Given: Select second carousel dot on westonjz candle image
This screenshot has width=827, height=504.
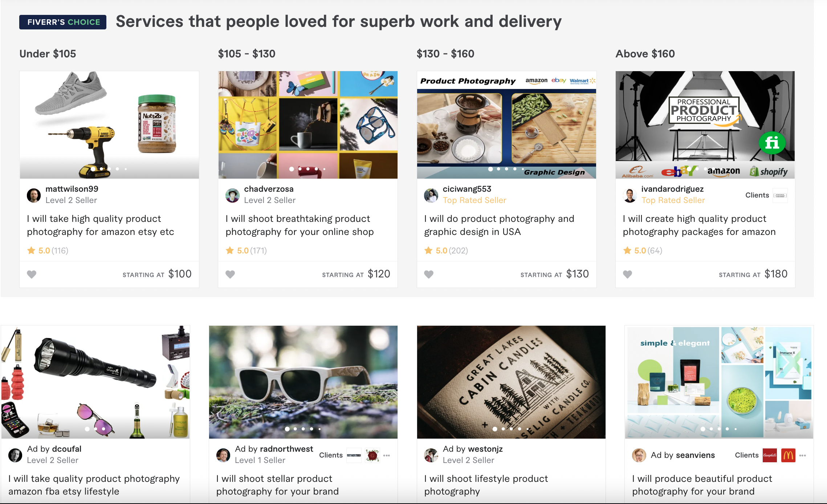Looking at the screenshot, I should coord(503,429).
